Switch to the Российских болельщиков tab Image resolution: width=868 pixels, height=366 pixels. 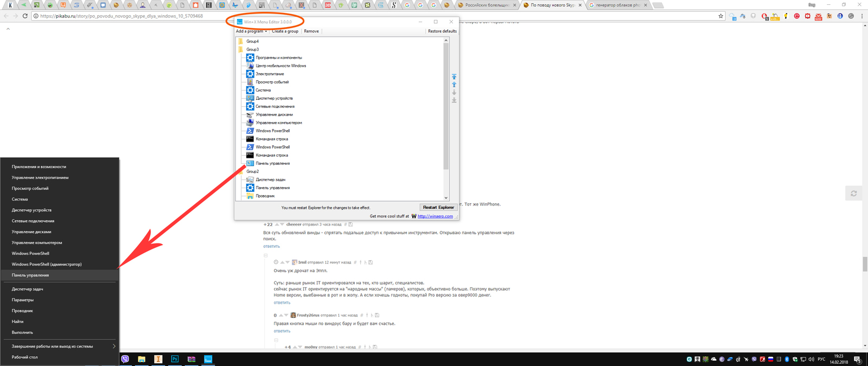click(487, 5)
